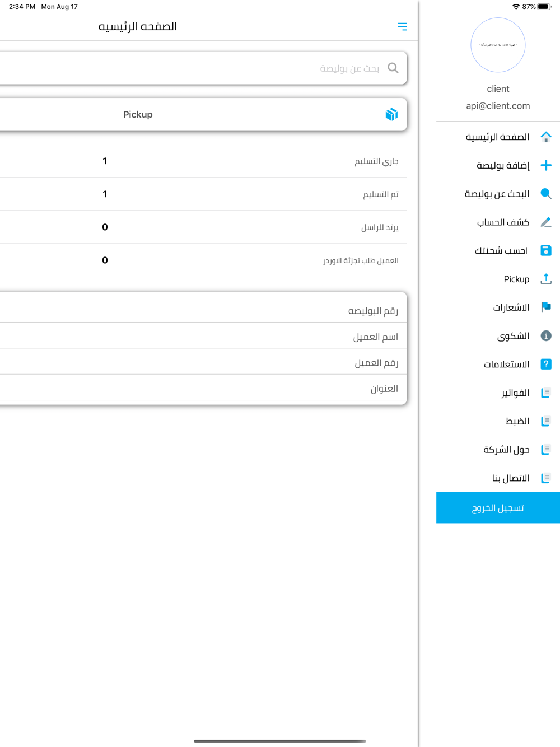Tap the document icon beside الاتصال بنا
Image resolution: width=560 pixels, height=747 pixels.
pos(546,478)
